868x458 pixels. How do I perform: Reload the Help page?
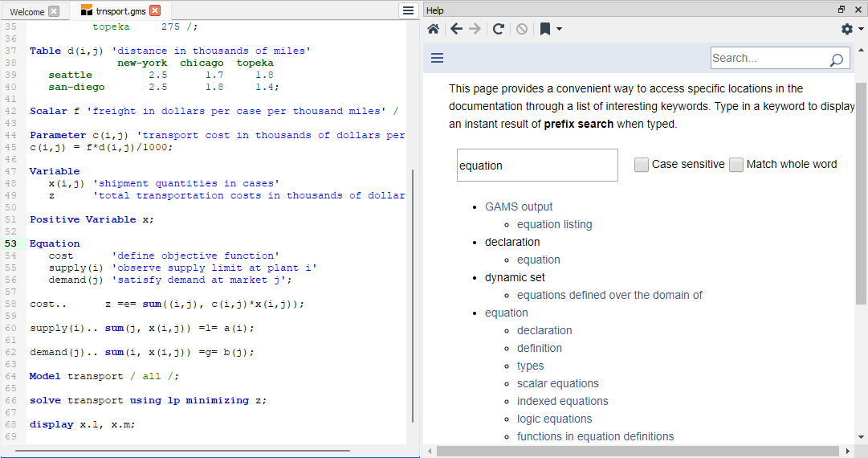click(x=498, y=29)
